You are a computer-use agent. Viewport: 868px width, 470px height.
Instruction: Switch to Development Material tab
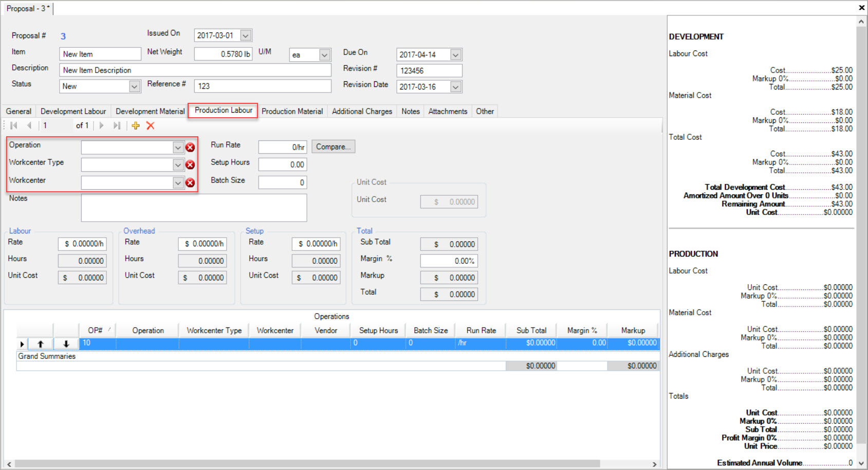tap(150, 111)
